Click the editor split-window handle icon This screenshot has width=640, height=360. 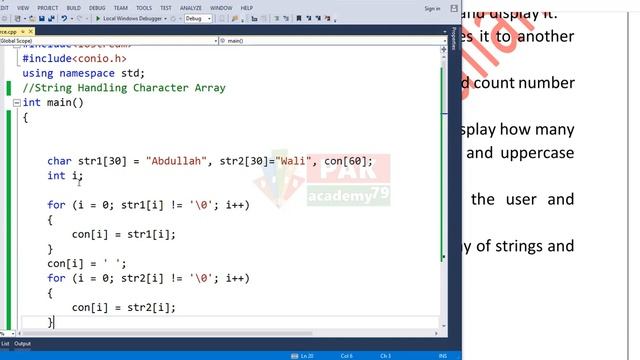click(444, 49)
